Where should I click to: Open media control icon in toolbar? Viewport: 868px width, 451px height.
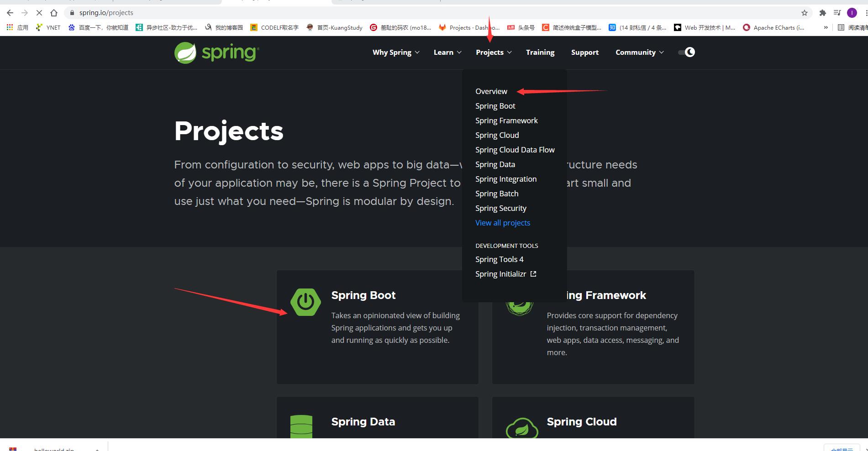pyautogui.click(x=837, y=13)
